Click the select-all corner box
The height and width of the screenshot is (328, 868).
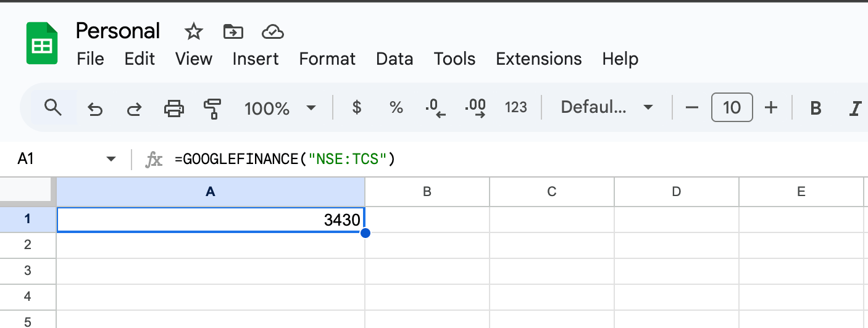[x=28, y=192]
